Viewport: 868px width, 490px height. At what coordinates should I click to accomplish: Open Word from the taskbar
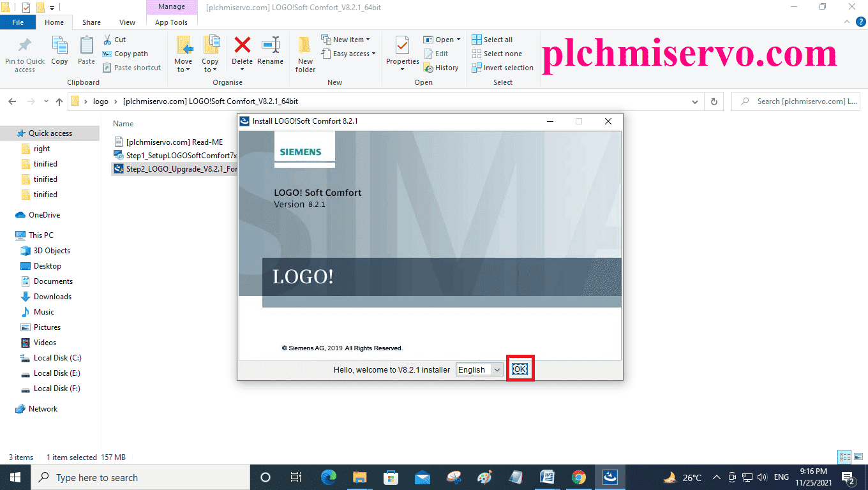point(548,477)
